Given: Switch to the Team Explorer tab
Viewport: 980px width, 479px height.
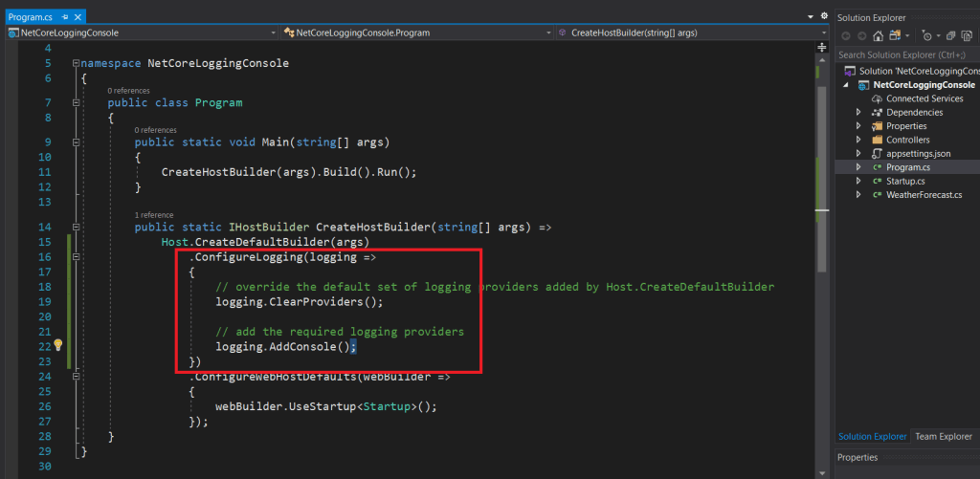Looking at the screenshot, I should point(943,437).
